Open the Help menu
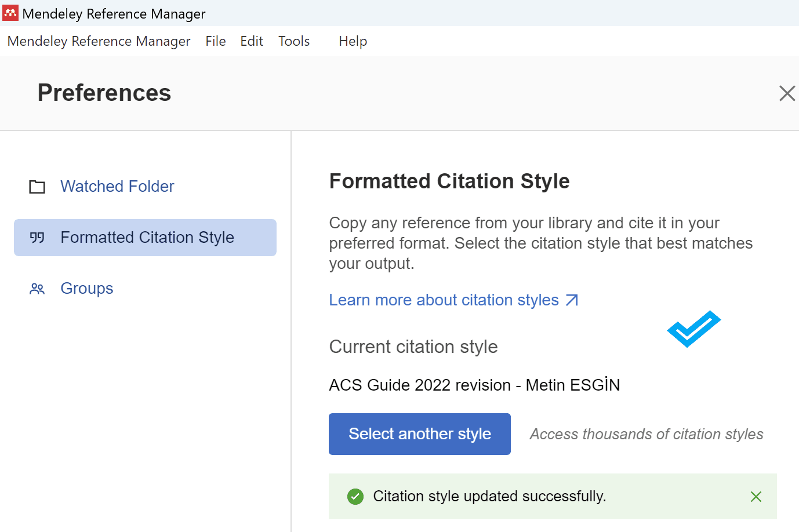Screen dimensions: 799x532 click(353, 41)
